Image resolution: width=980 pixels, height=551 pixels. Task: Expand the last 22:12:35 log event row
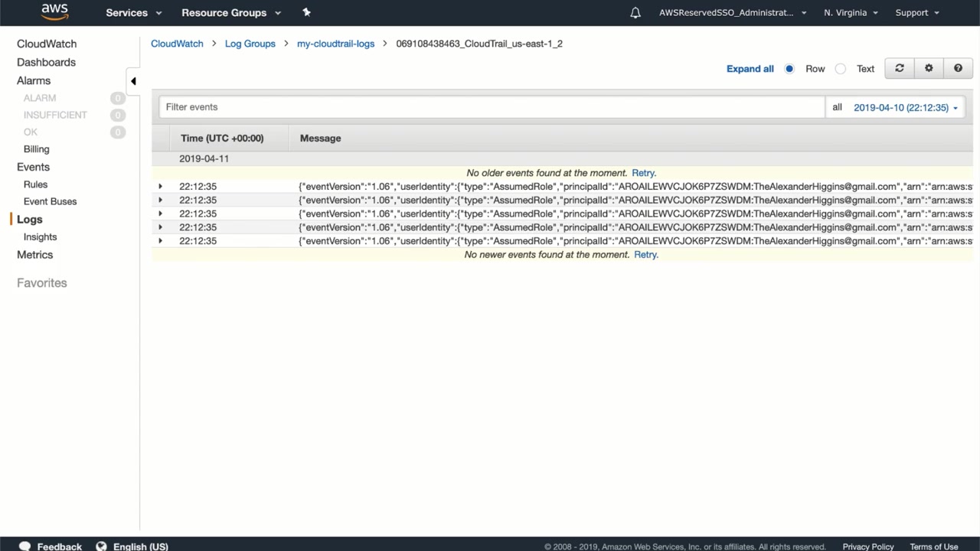click(x=160, y=241)
